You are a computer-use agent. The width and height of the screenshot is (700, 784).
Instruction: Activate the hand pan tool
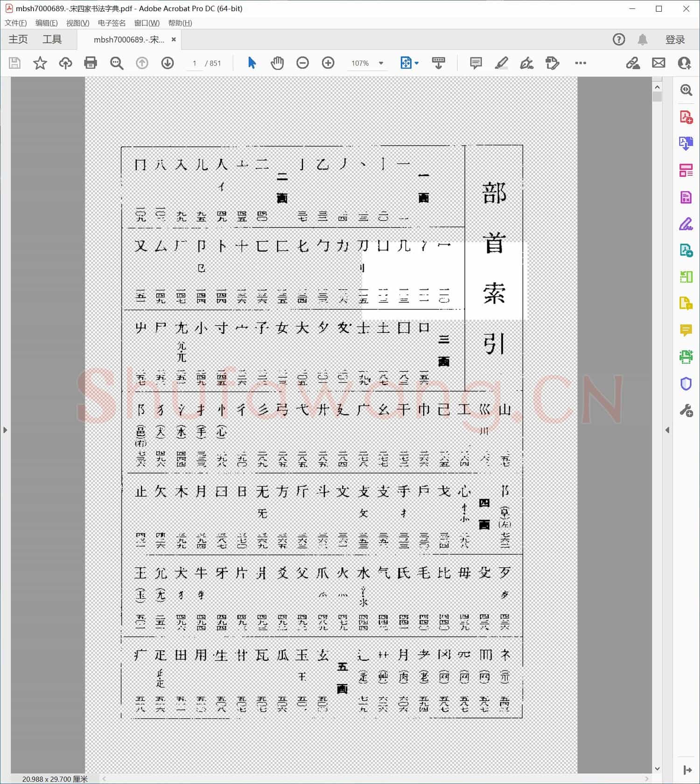click(277, 63)
